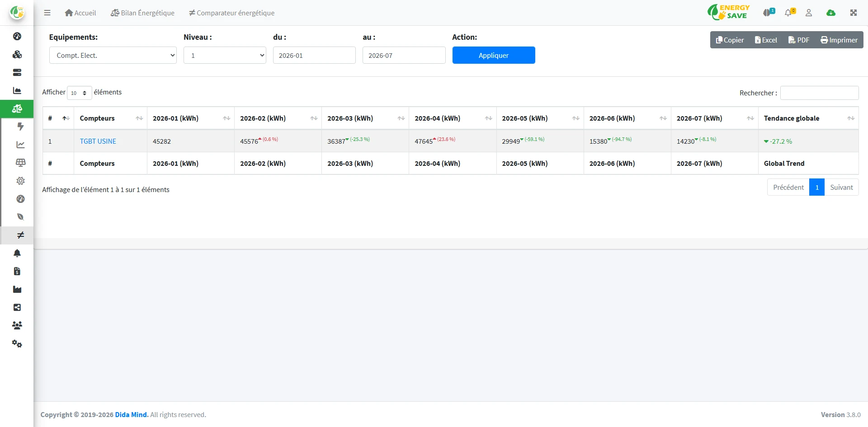868x427 pixels.
Task: Open the server sidebar icon
Action: 17,72
